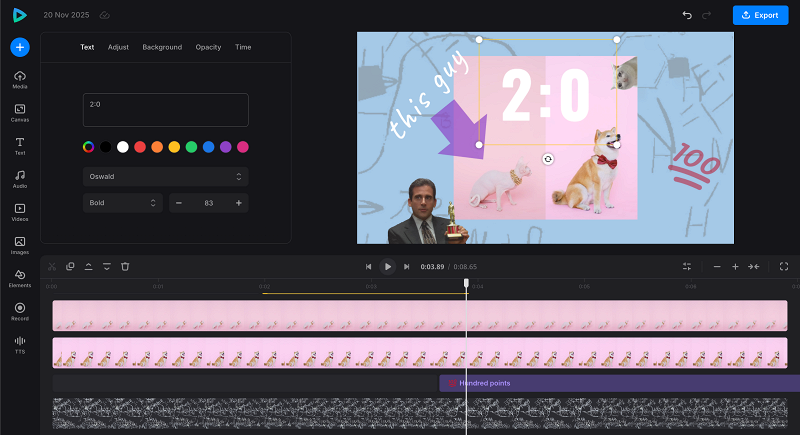
Task: Select the 100 emoji sticker on canvas
Action: (695, 166)
